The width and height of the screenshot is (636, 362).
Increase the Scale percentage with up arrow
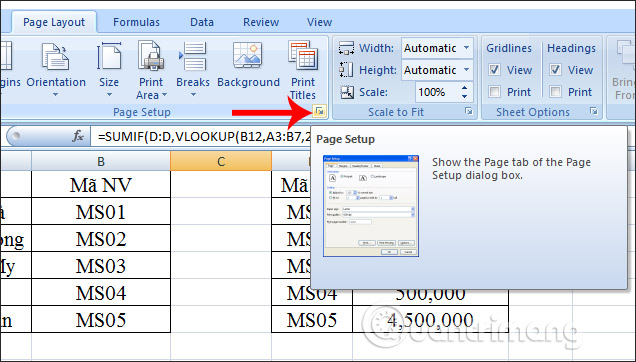465,87
